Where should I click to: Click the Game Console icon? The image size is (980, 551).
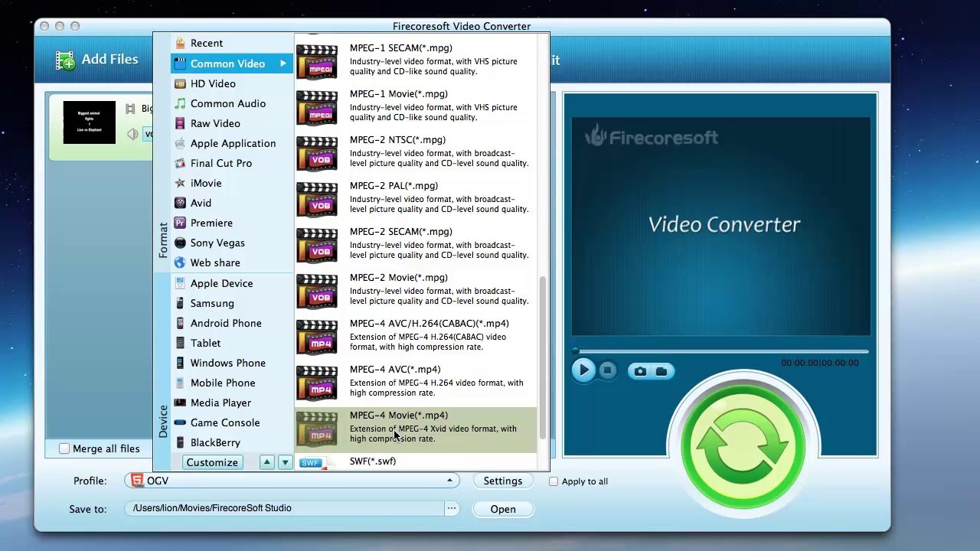click(x=180, y=422)
